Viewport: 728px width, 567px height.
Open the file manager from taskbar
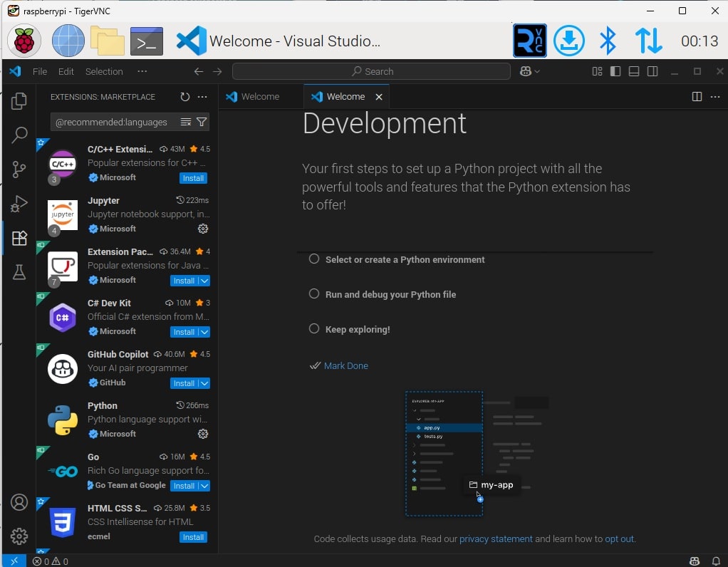[108, 41]
